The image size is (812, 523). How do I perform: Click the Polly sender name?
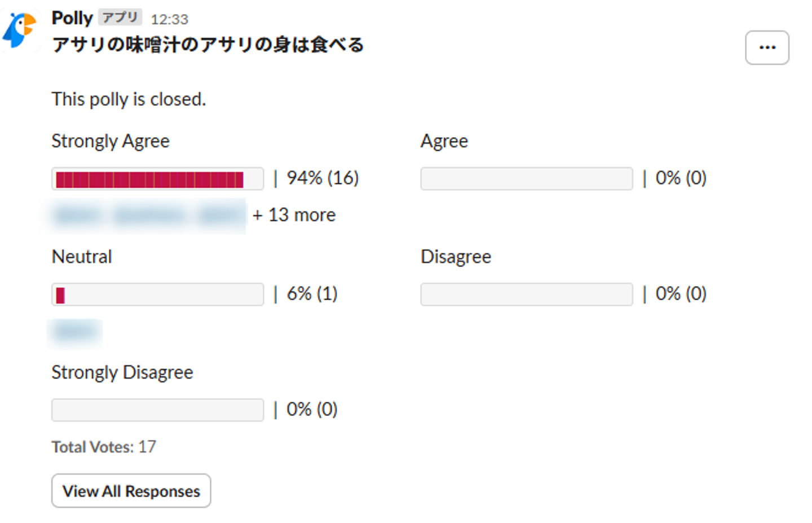(72, 18)
